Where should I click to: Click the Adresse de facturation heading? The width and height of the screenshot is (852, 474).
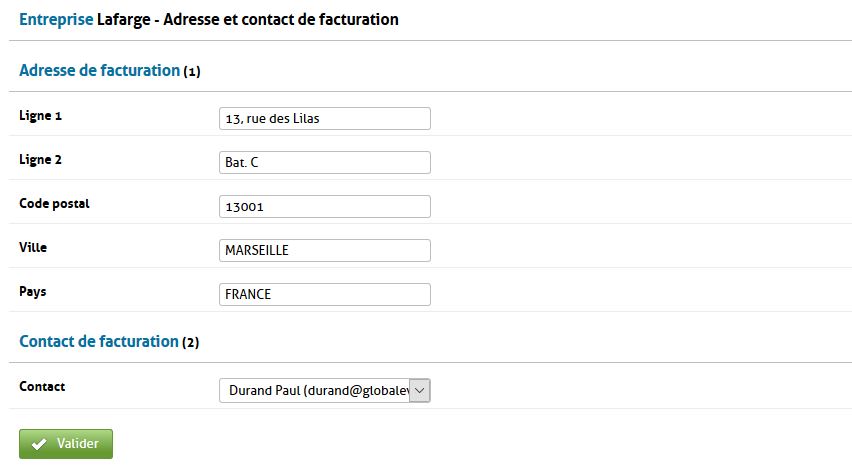pyautogui.click(x=99, y=71)
